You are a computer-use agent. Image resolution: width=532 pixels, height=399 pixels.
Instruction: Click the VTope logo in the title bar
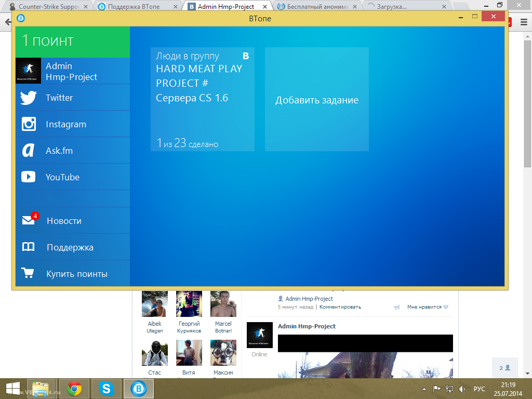coord(21,18)
